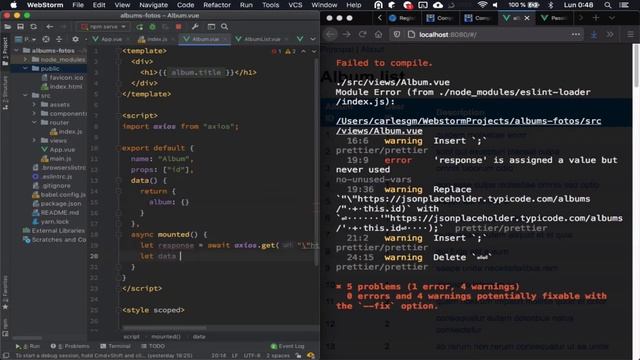Screen dimensions: 640x360
Task: Open build settings via the wrench icon
Action: (195, 27)
